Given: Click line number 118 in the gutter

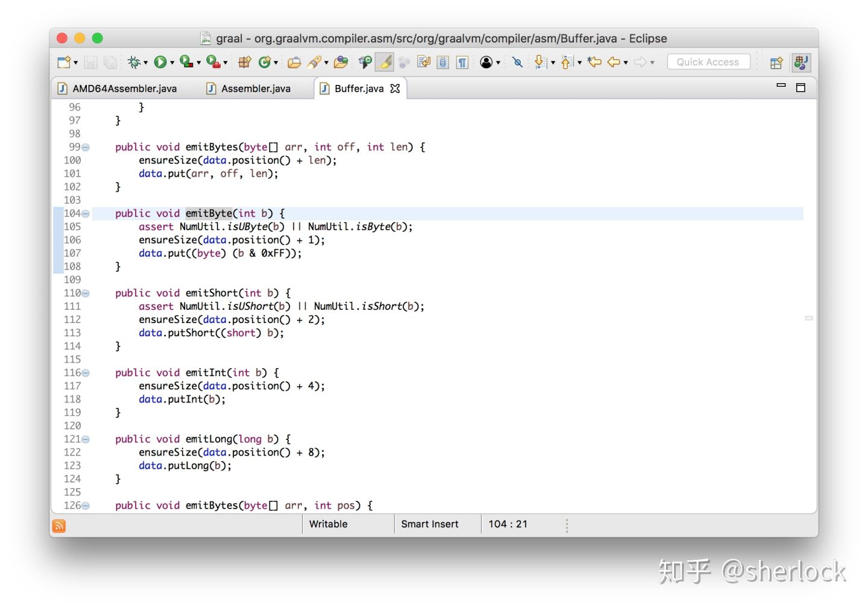Looking at the screenshot, I should [72, 400].
